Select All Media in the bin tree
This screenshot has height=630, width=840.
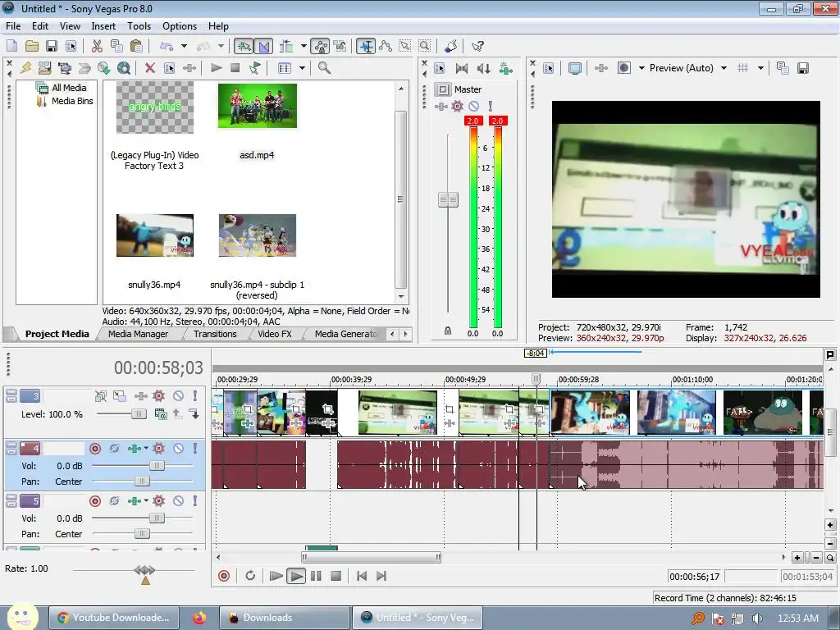point(69,88)
